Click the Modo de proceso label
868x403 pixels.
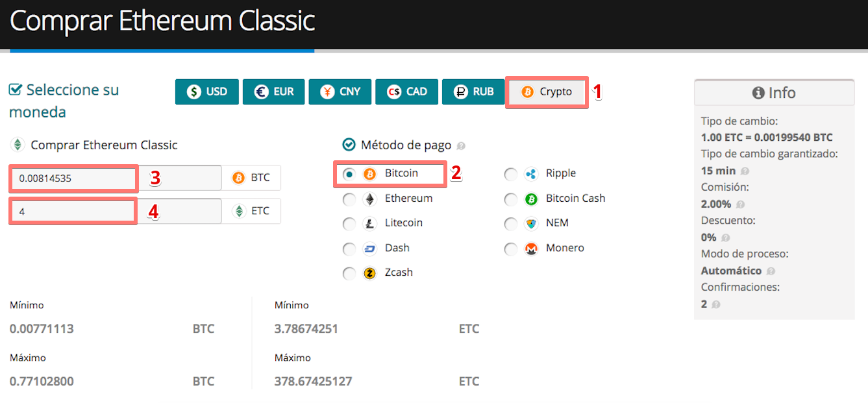[x=745, y=254]
